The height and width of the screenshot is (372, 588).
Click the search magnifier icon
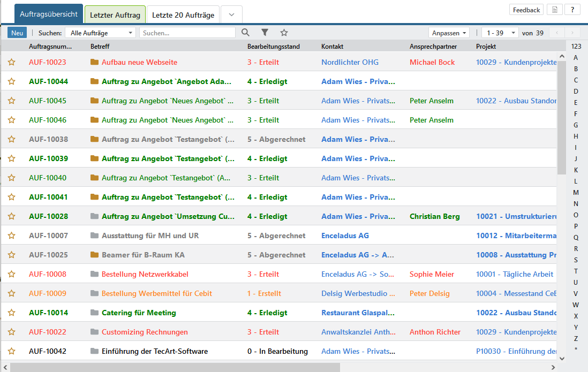pyautogui.click(x=245, y=33)
